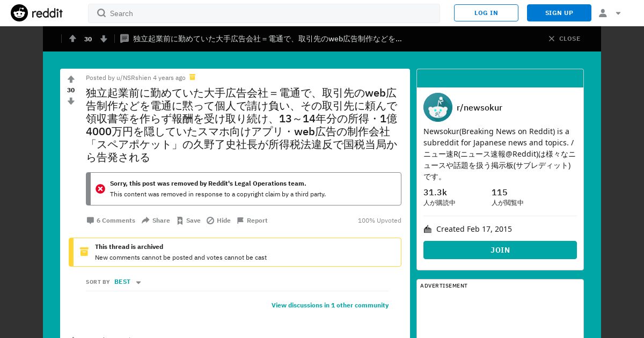Click the '115' online count
Image resolution: width=644 pixels, height=338 pixels.
coord(500,193)
